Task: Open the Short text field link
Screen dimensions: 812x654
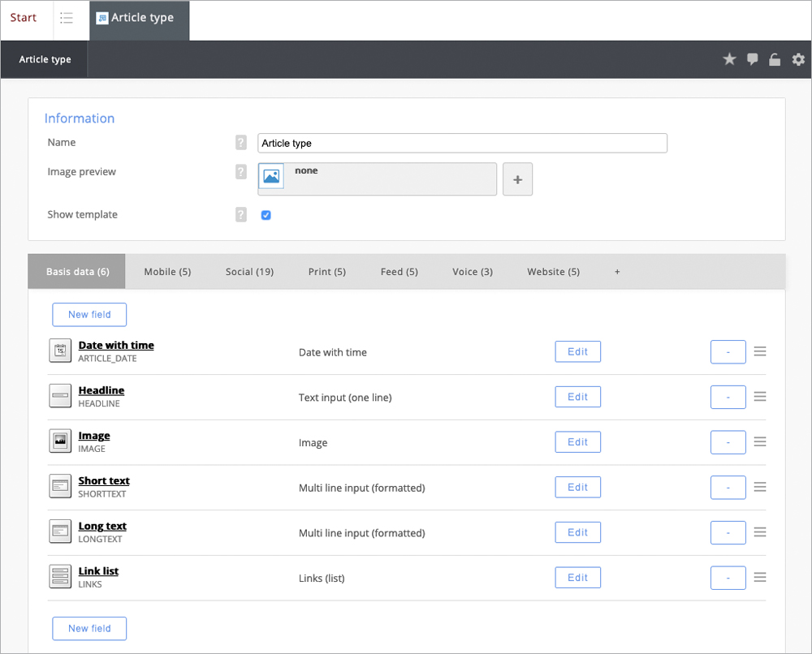Action: [x=104, y=481]
